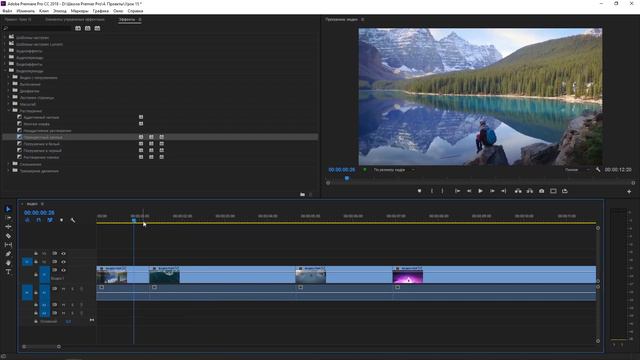The height and width of the screenshot is (360, 640).
Task: Toggle Linked Selection in the timeline
Action: click(x=50, y=220)
